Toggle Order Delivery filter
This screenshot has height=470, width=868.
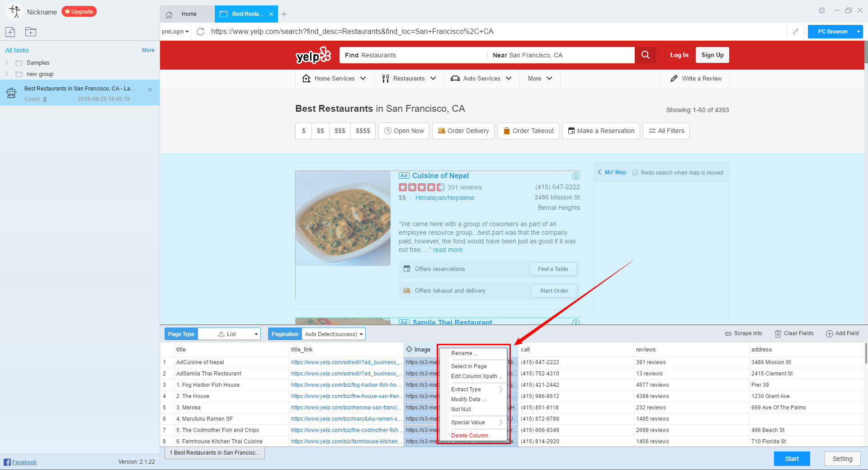pyautogui.click(x=463, y=131)
